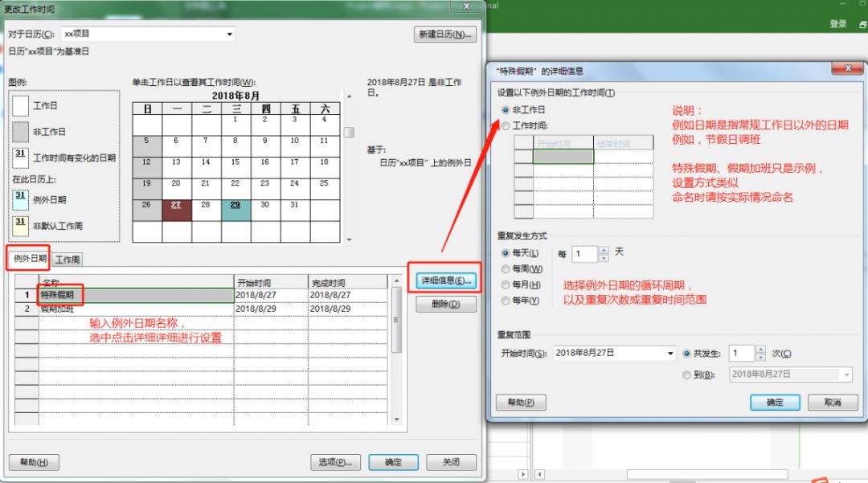Click the Project window scroll-left arrow

click(x=539, y=474)
